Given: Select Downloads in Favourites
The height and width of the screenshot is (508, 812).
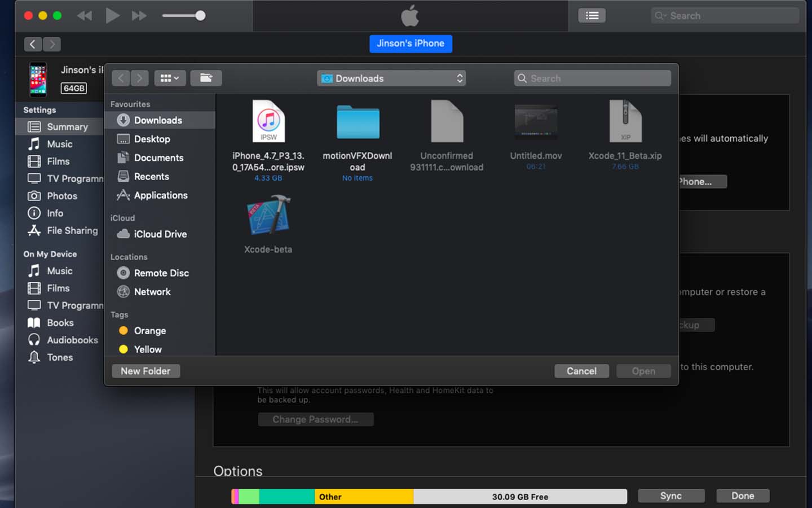Looking at the screenshot, I should click(x=160, y=120).
